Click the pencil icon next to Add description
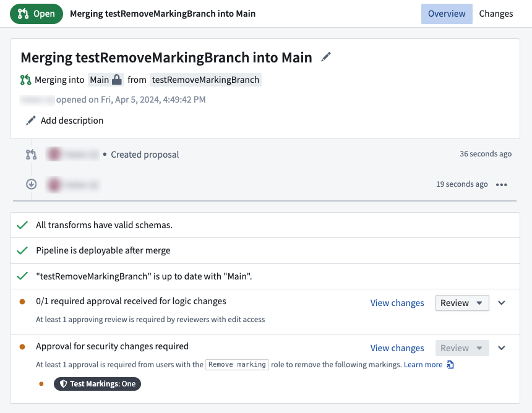This screenshot has width=532, height=413. coord(31,121)
